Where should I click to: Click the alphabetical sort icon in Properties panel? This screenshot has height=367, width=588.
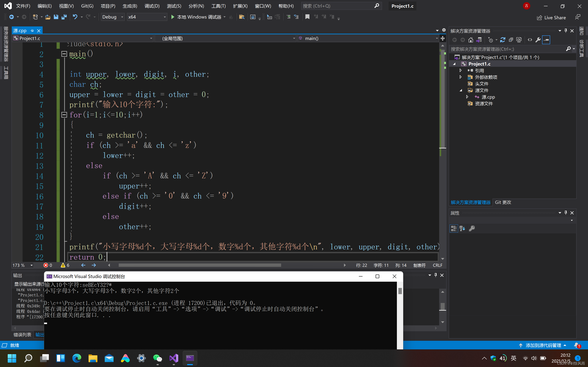(x=462, y=228)
